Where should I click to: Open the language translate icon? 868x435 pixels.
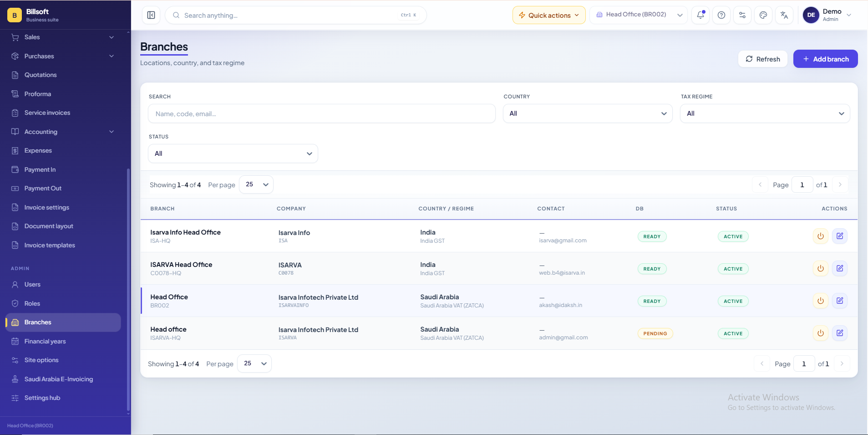pos(784,15)
